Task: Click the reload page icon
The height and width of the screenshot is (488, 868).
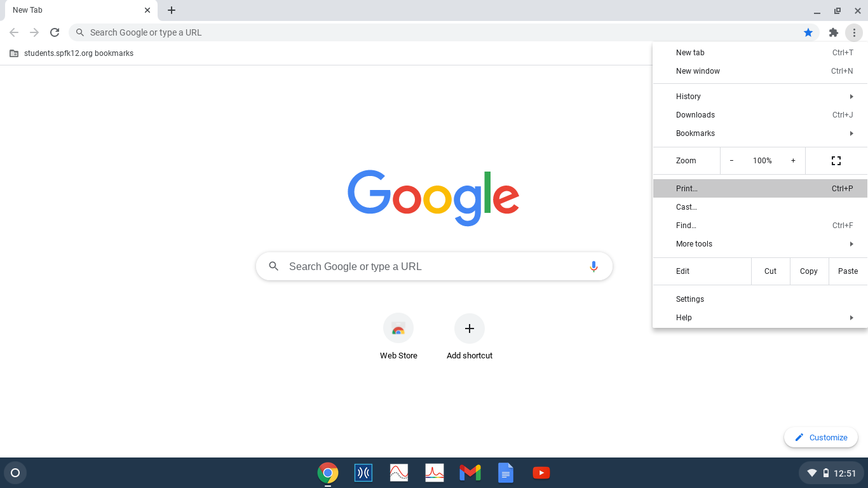Action: click(55, 32)
